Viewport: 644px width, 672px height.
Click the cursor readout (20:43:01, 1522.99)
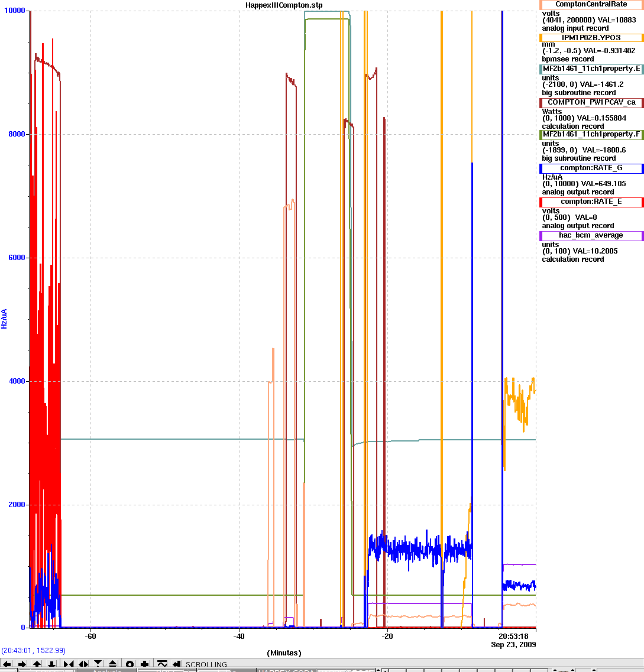34,651
